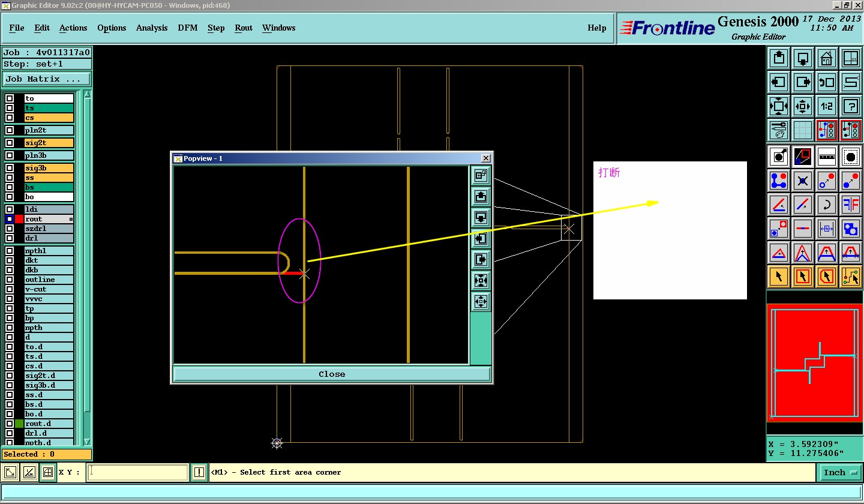Click the pan left icon in main toolbar
The width and height of the screenshot is (864, 504).
click(779, 82)
